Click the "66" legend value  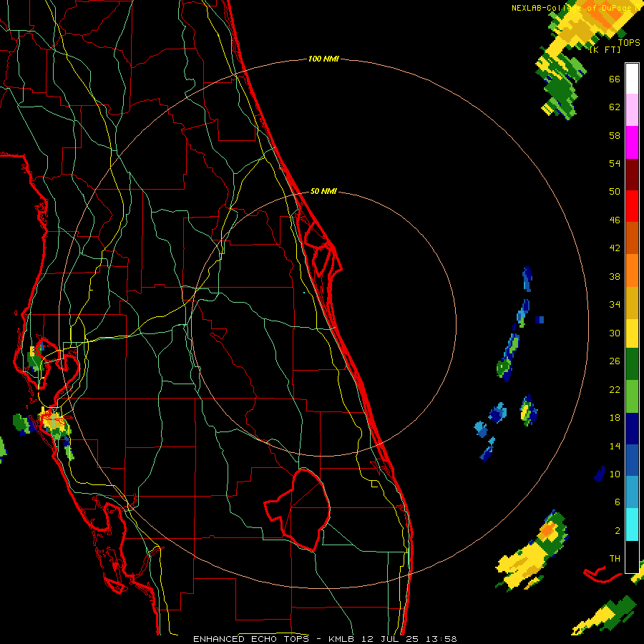(x=615, y=79)
